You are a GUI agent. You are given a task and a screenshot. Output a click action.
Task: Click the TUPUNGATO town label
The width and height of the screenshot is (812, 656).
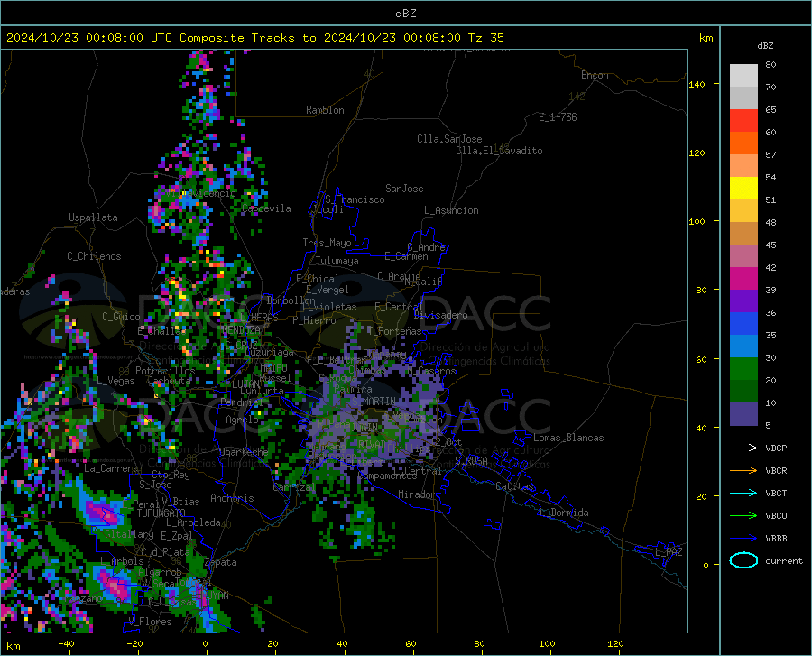(x=161, y=513)
